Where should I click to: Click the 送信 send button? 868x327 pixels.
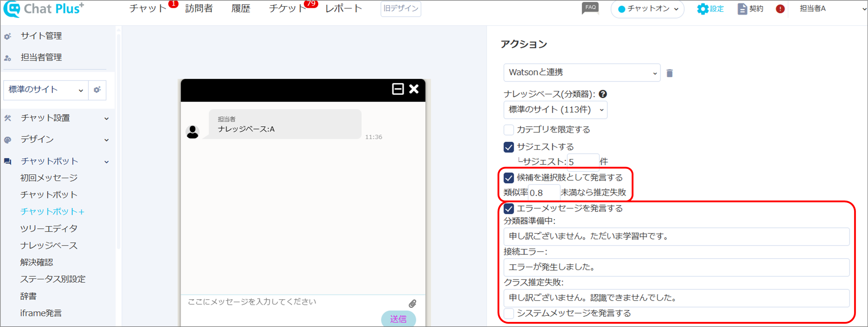point(398,318)
